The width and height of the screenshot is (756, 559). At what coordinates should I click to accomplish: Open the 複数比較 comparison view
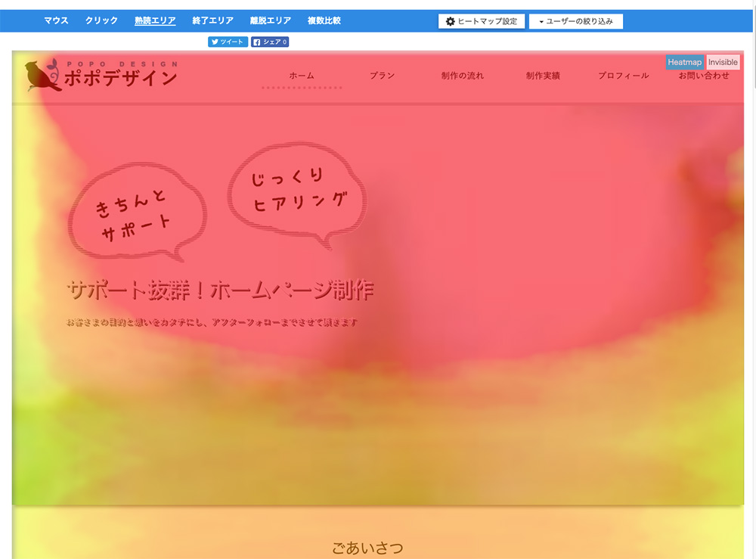(325, 20)
